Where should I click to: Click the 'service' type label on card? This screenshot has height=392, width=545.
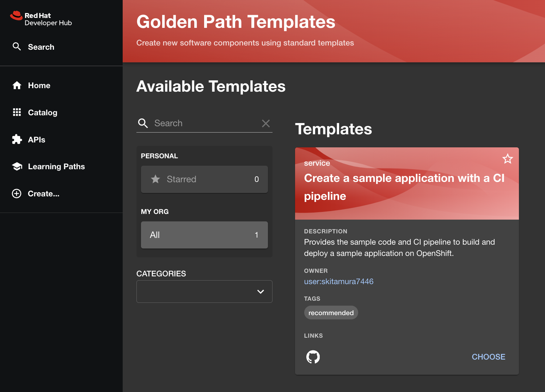coord(317,163)
